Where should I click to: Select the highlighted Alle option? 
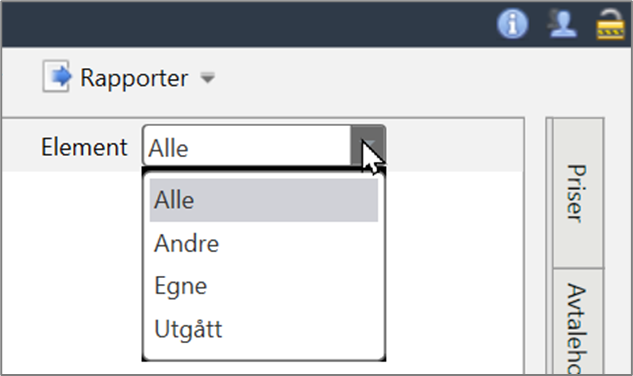point(264,200)
